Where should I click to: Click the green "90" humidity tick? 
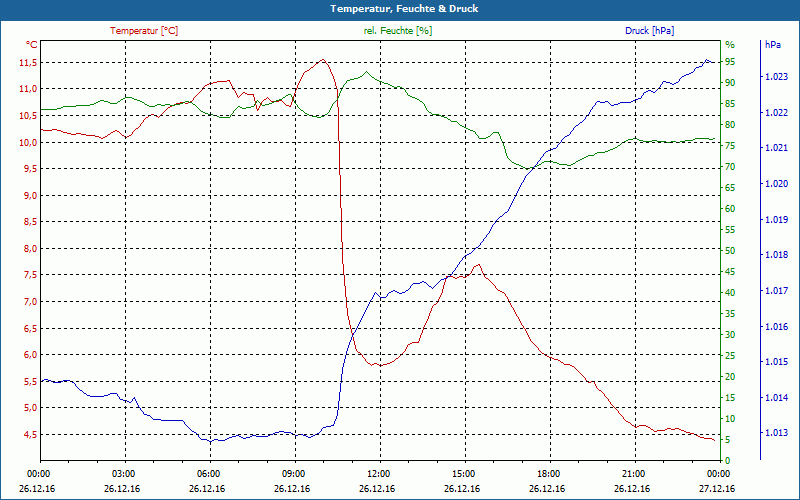[730, 83]
